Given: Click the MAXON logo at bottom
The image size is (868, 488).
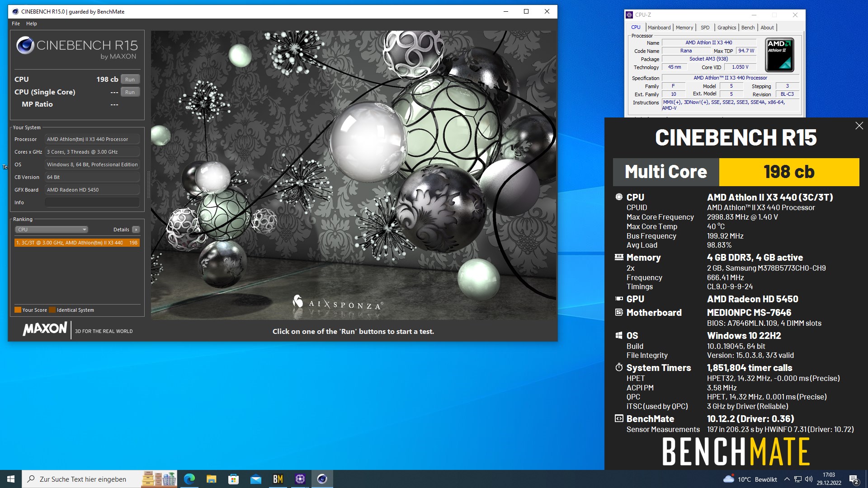Looking at the screenshot, I should [x=45, y=328].
